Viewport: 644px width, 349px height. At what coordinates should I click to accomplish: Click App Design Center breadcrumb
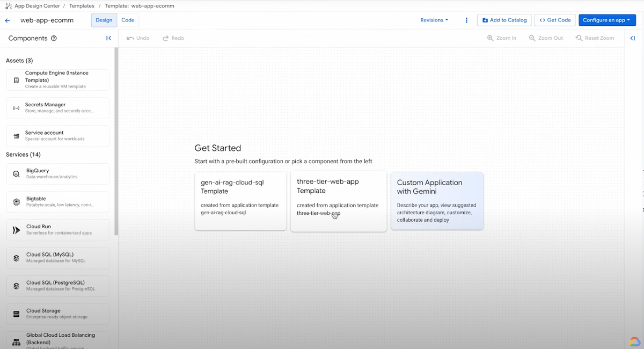click(37, 6)
